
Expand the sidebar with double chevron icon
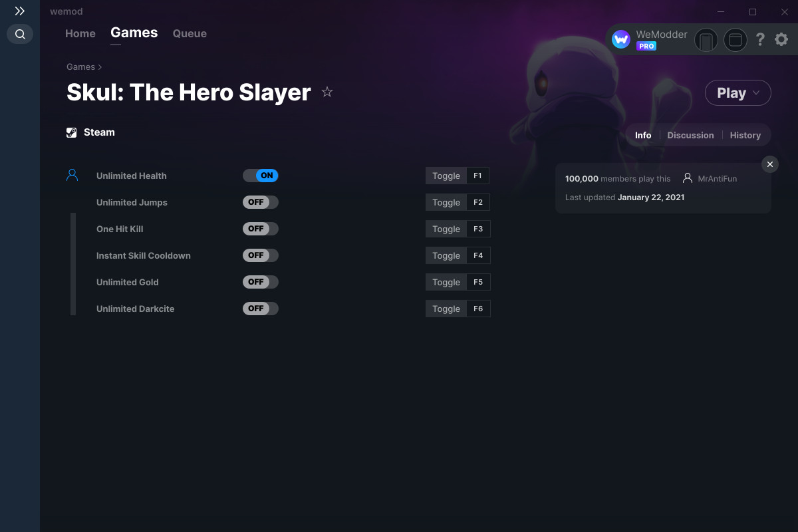tap(20, 11)
